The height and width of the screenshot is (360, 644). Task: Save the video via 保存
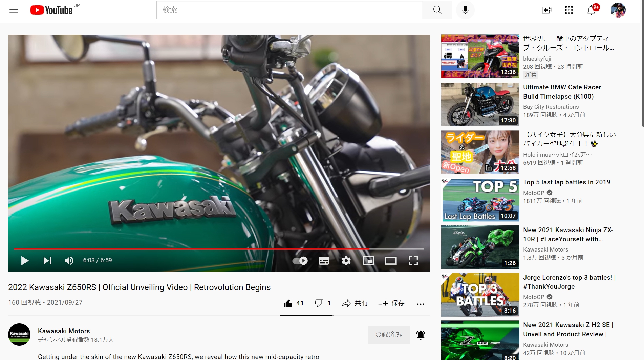391,303
